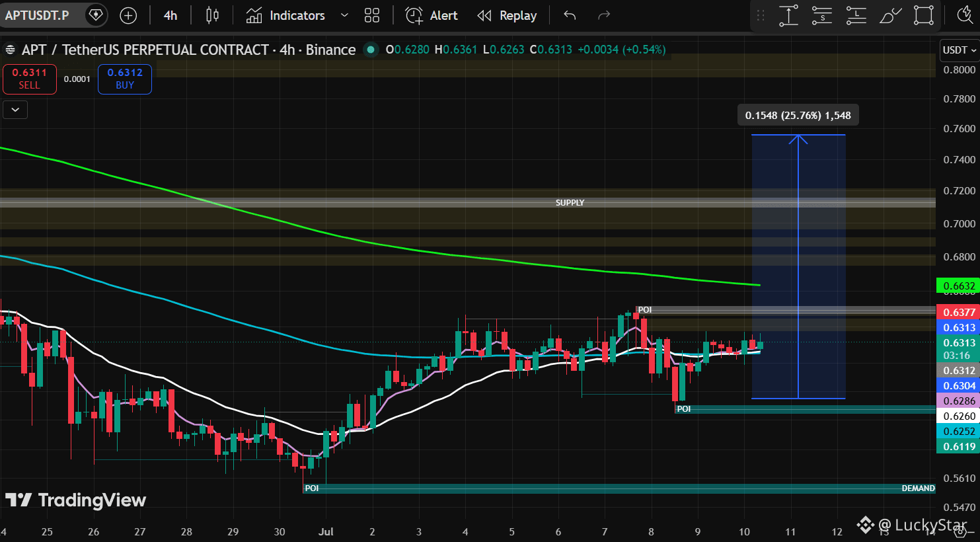Click the green 0.6632 price label
Image resolution: width=980 pixels, height=542 pixels.
point(958,286)
